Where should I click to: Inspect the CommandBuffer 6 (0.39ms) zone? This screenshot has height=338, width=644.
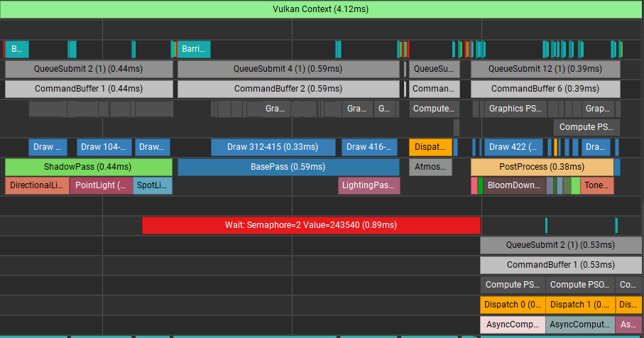(x=545, y=89)
